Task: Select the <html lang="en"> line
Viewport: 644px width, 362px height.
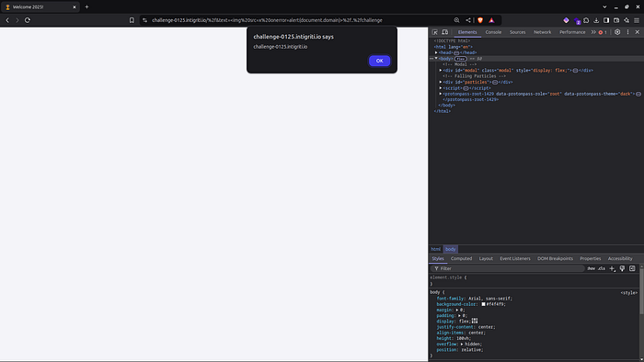Action: pyautogui.click(x=454, y=47)
